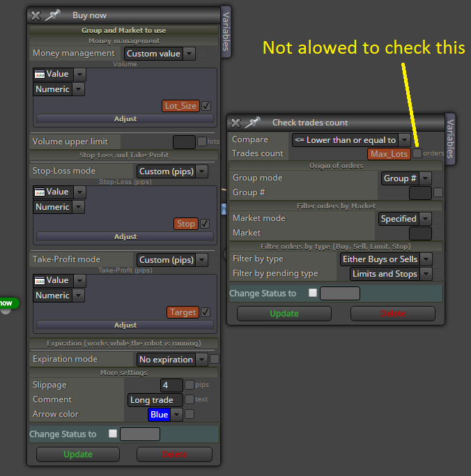Click Group and Market to use header

(123, 31)
